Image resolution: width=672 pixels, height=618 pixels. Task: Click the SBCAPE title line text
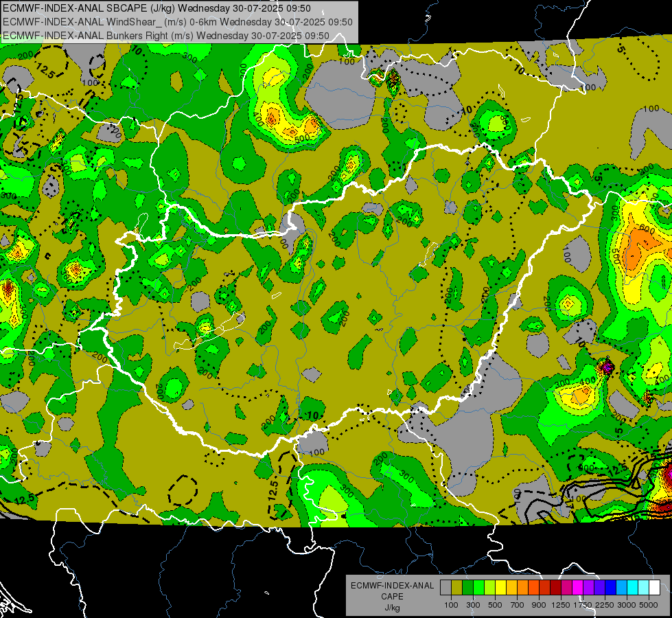pyautogui.click(x=157, y=8)
